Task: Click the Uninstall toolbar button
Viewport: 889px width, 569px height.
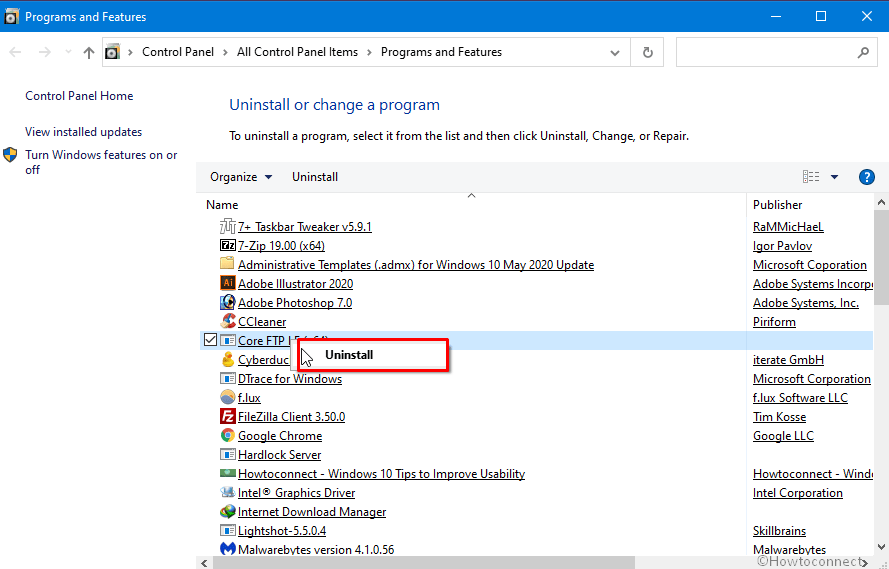Action: point(315,177)
